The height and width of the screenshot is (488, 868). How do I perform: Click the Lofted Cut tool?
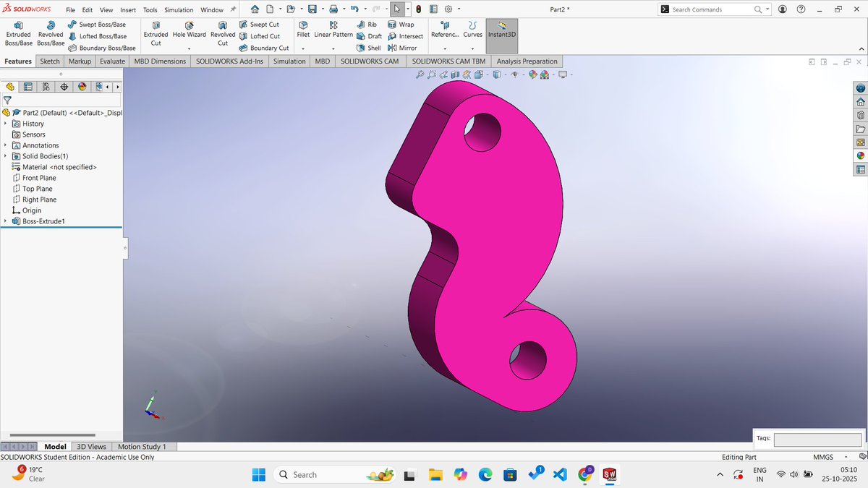(x=259, y=36)
